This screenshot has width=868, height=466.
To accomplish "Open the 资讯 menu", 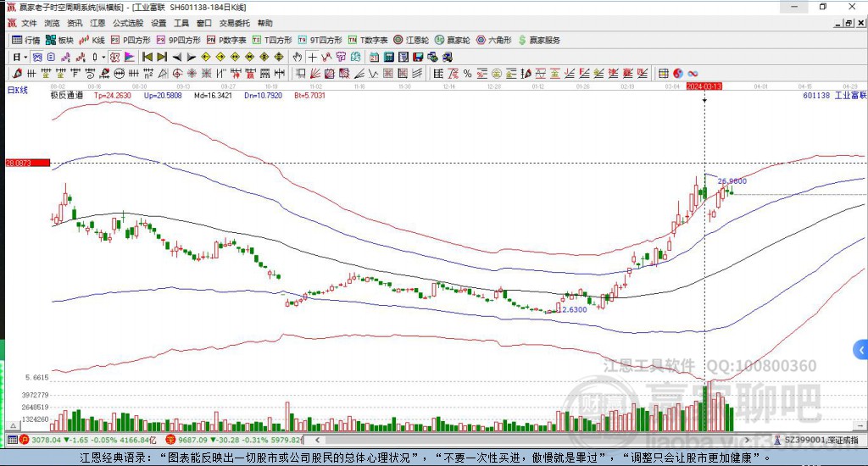I will point(75,23).
